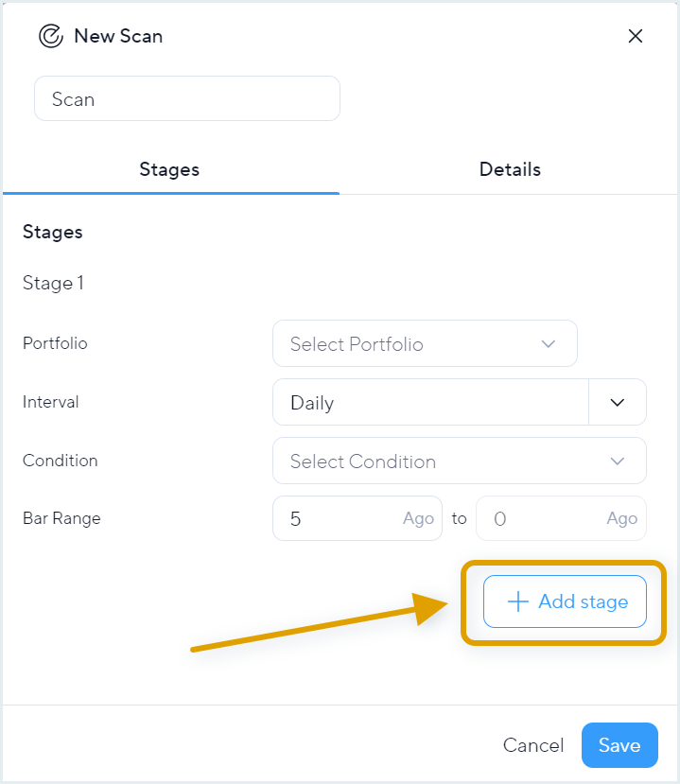Screen dimensions: 680x784
Task: Cancel the scan creation
Action: [x=533, y=745]
